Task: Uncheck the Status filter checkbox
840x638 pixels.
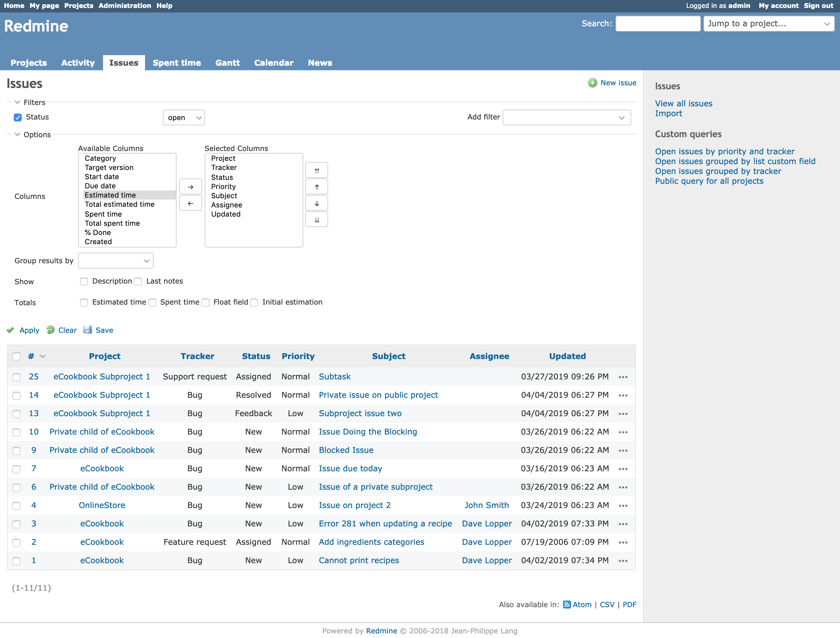Action: point(17,117)
